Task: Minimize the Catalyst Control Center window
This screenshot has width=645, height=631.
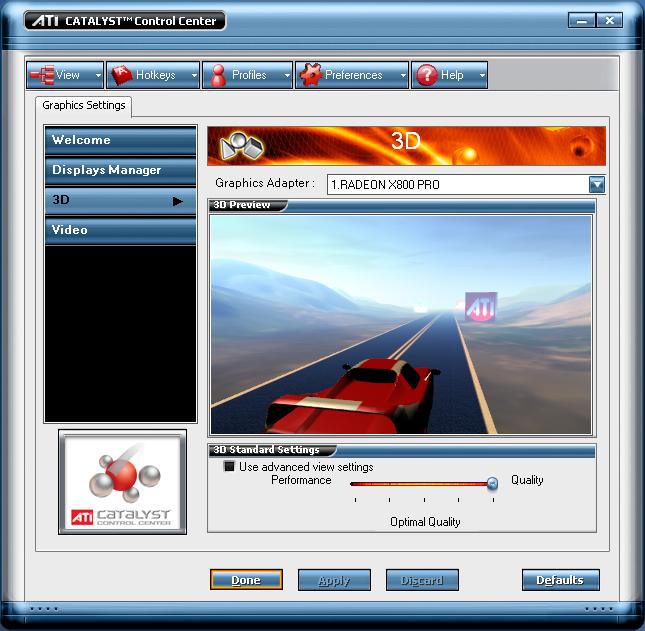Action: tap(581, 20)
